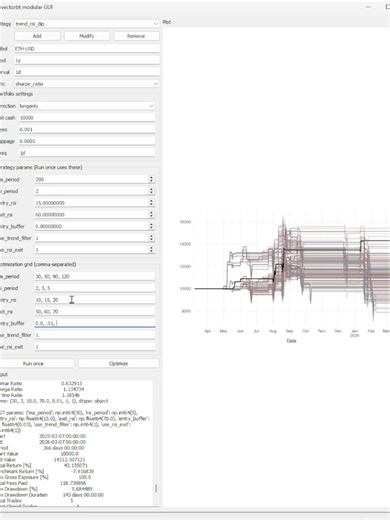Click the Max Drawdown Duration value 143 days
The image size is (390, 520).
point(83,495)
